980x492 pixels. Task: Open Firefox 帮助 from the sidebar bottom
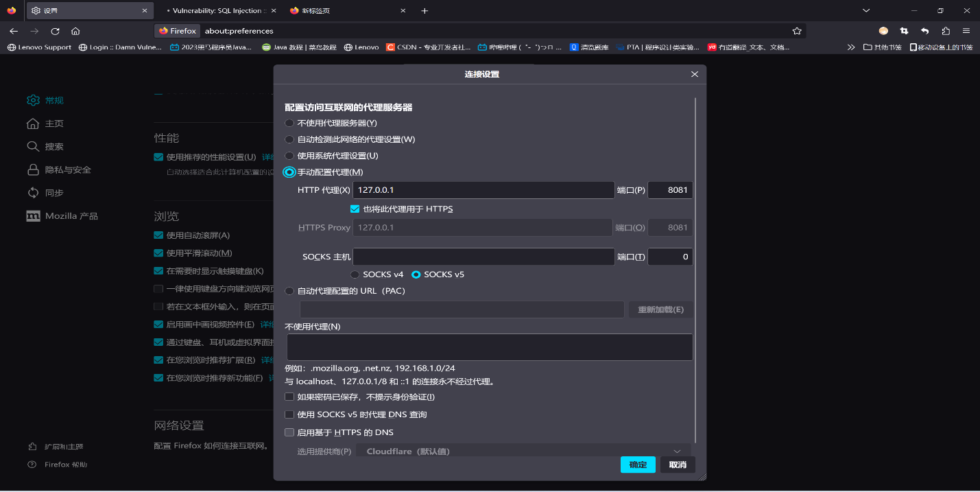tap(58, 465)
